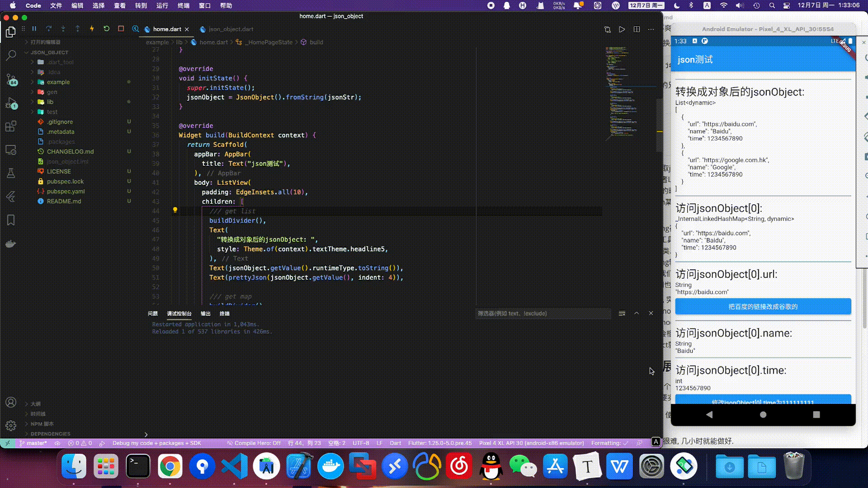Open pubspec.yaml in explorer
868x488 pixels.
66,192
